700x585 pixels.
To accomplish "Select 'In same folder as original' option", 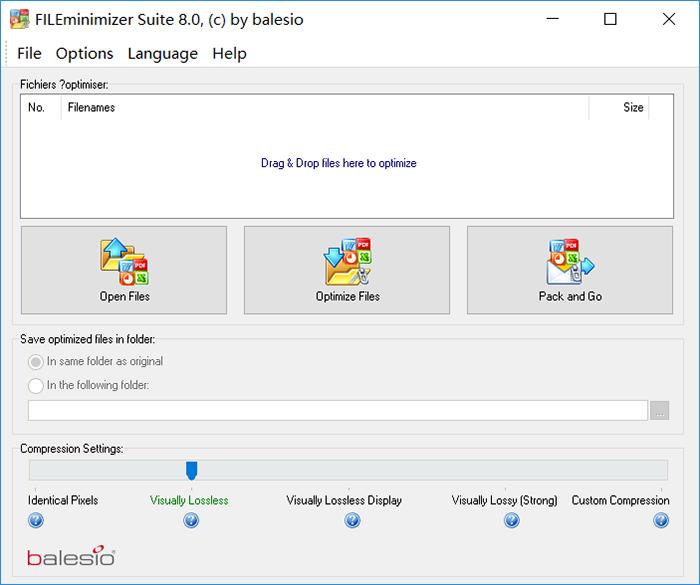I will tap(37, 362).
